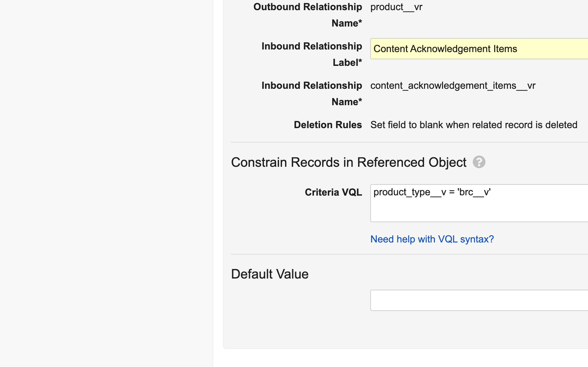
Task: Click 'Set field to blank when related record is deleted'
Action: (474, 125)
